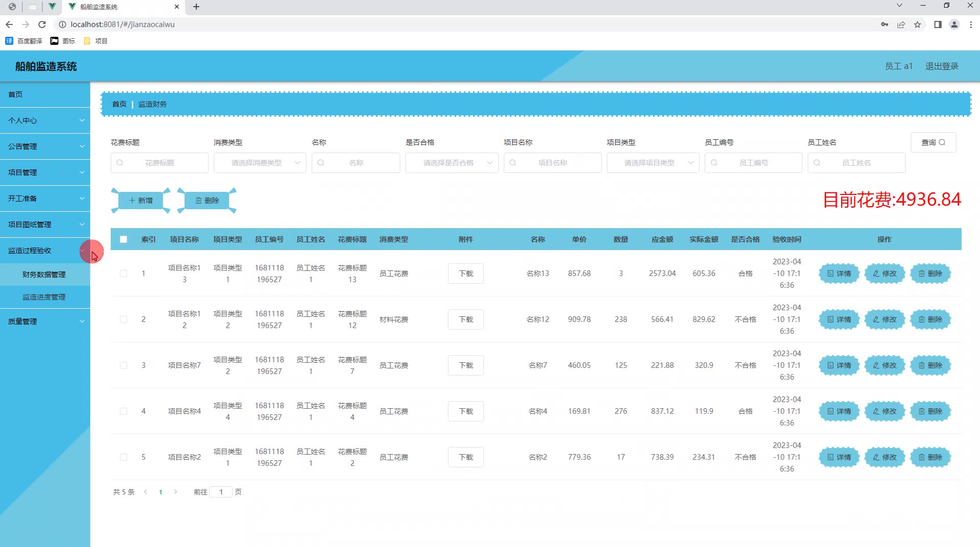Check the checkbox for row index 4

point(124,411)
